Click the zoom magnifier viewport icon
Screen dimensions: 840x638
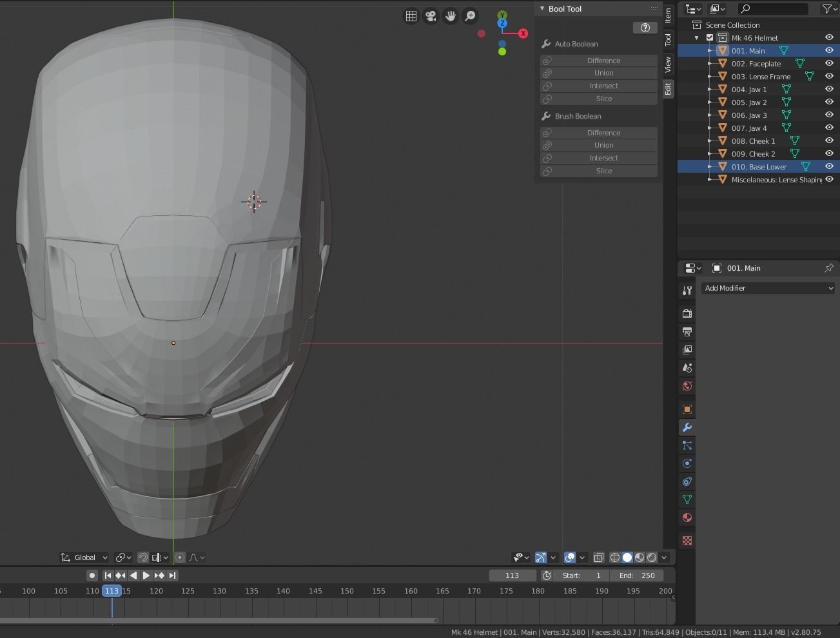(x=471, y=16)
